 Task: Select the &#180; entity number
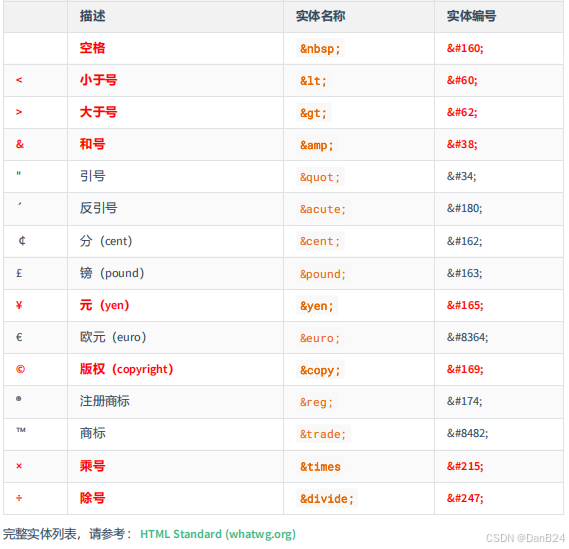click(464, 208)
